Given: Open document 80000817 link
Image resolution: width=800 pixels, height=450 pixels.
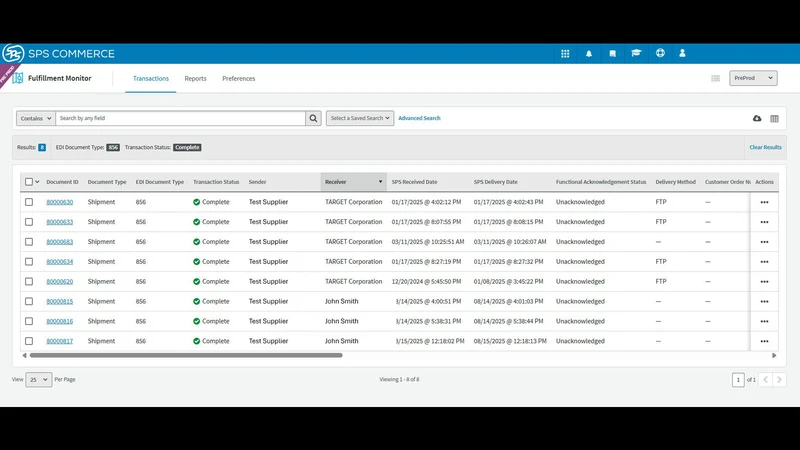Looking at the screenshot, I should (60, 341).
